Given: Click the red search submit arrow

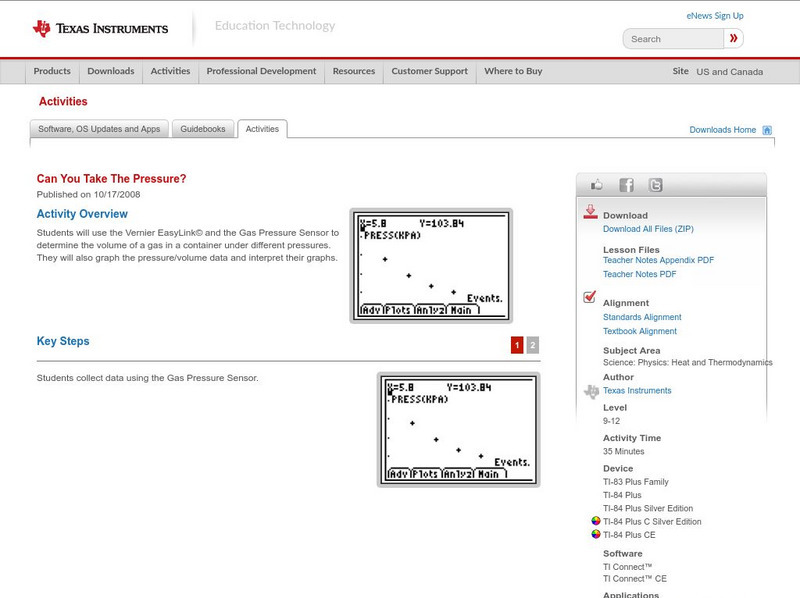Looking at the screenshot, I should tap(733, 39).
